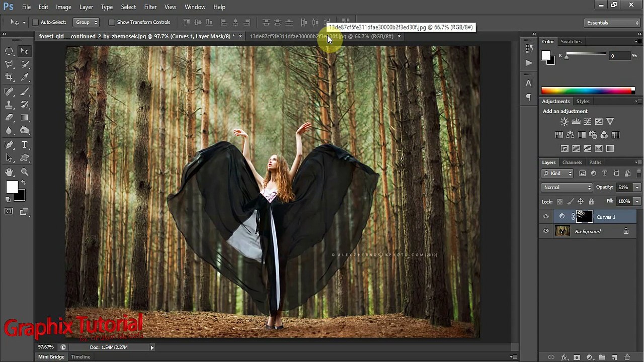Image resolution: width=644 pixels, height=362 pixels.
Task: Open the Timeline panel
Action: pos(80,356)
